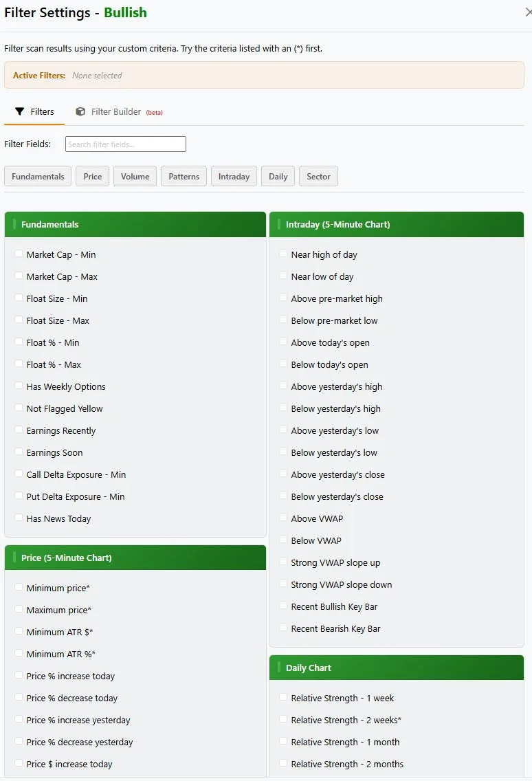Jump to Fundamentals category button
Screen dimensions: 532x781
coord(38,176)
